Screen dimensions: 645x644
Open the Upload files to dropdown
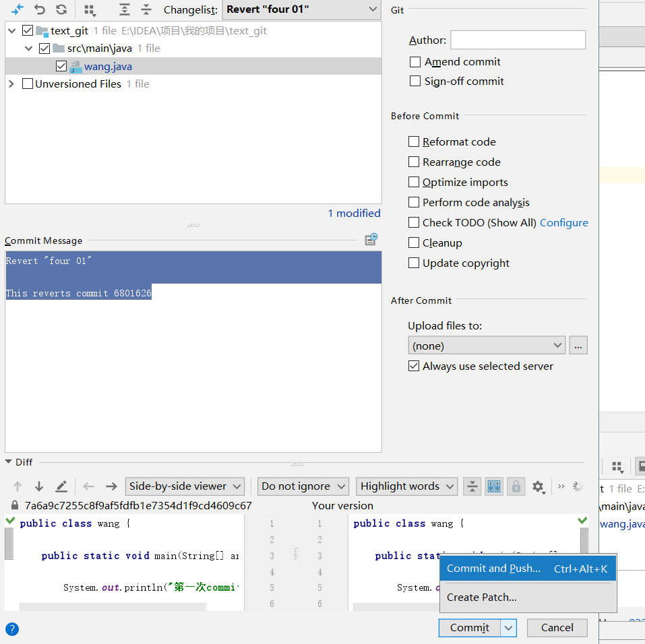tap(487, 345)
